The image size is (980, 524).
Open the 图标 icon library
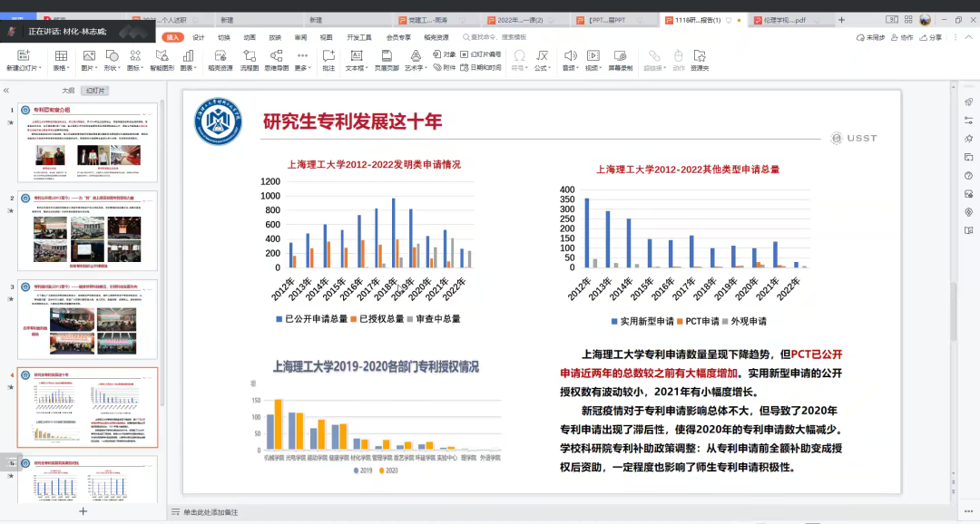[x=135, y=61]
